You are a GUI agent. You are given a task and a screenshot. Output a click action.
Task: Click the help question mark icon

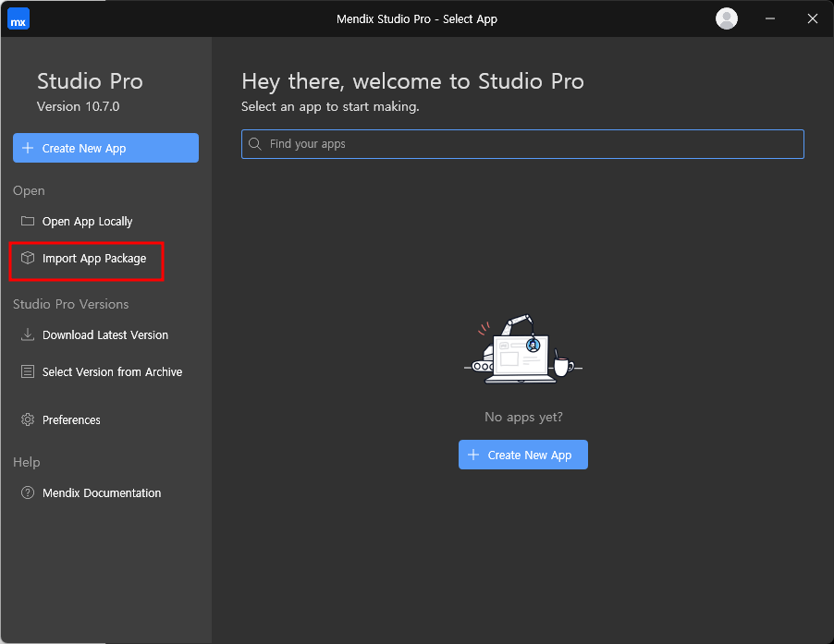point(28,493)
